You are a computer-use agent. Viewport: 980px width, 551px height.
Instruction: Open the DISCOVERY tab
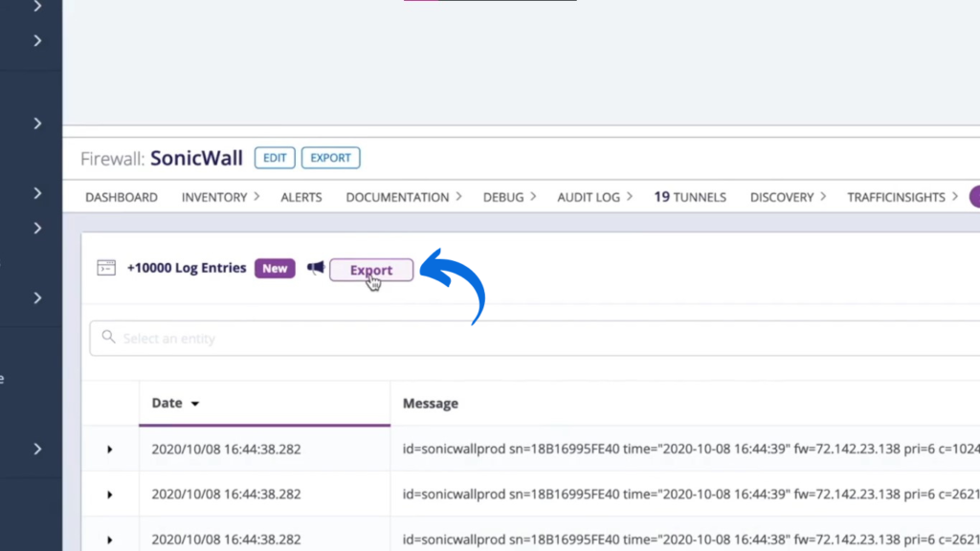(x=782, y=197)
